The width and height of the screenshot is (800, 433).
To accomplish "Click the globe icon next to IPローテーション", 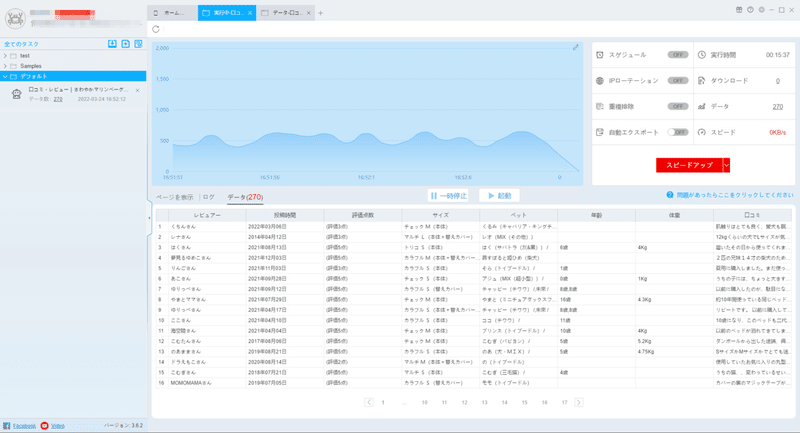I will tap(600, 81).
